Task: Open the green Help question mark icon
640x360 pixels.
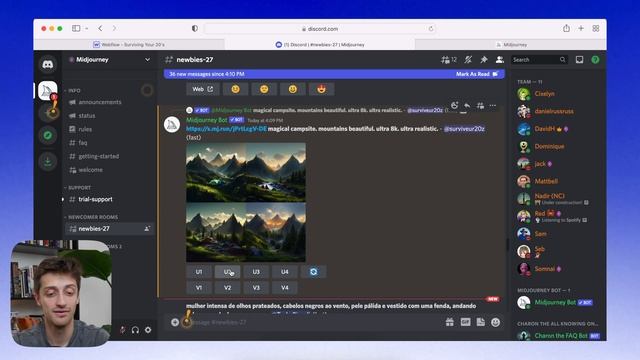Action: 595,60
